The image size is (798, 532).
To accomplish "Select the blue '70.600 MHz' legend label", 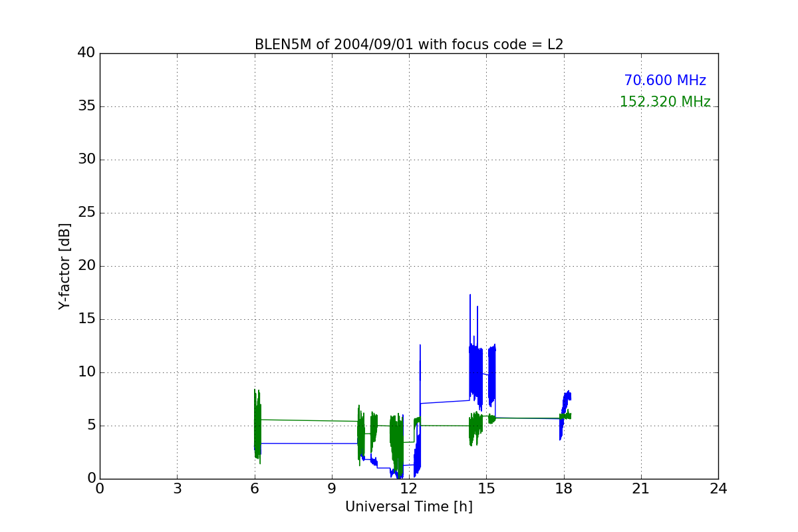I will point(665,80).
